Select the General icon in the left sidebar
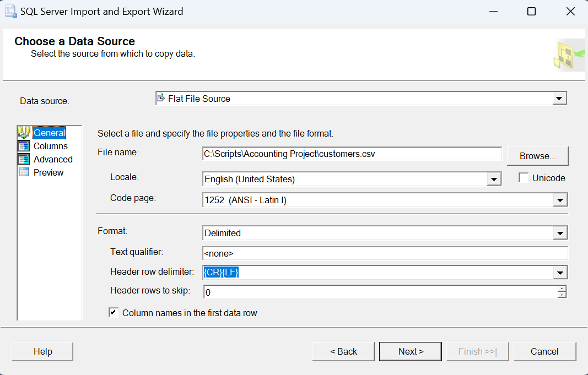The height and width of the screenshot is (375, 588). coord(25,133)
